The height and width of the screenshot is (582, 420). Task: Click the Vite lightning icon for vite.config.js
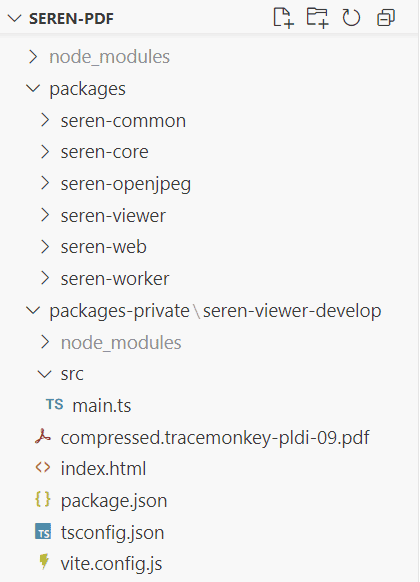point(44,562)
